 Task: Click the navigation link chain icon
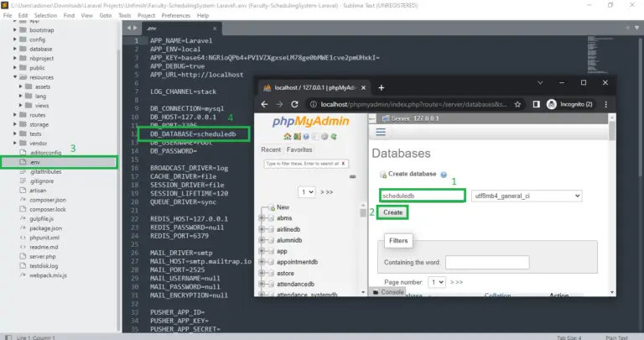[352, 177]
